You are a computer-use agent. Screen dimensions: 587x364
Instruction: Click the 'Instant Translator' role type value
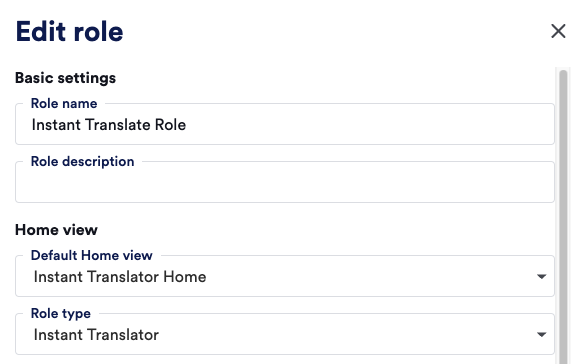point(96,335)
